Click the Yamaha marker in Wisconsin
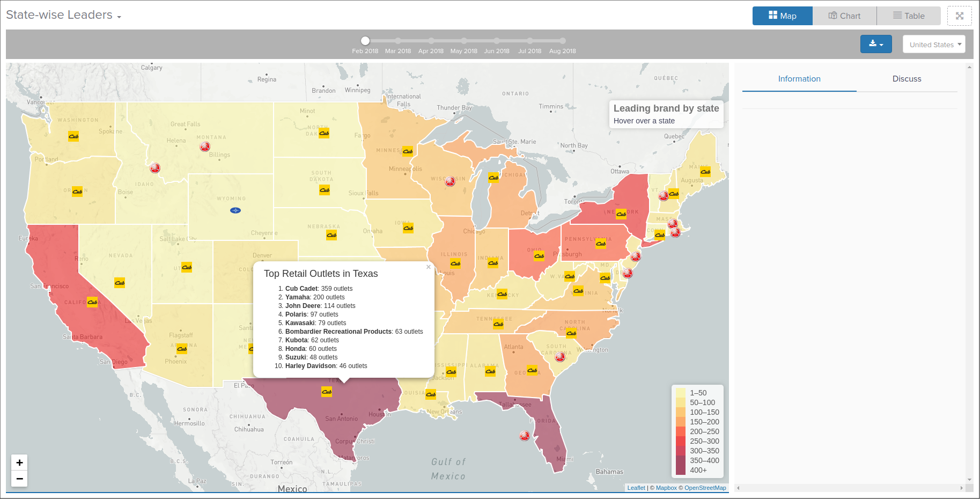Viewport: 980px width, 499px height. click(450, 181)
